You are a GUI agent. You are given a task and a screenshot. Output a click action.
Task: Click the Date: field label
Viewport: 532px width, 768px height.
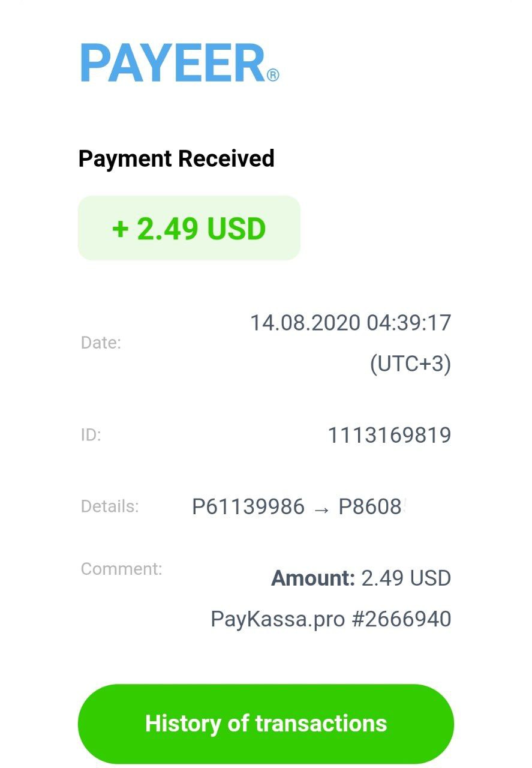pos(101,343)
